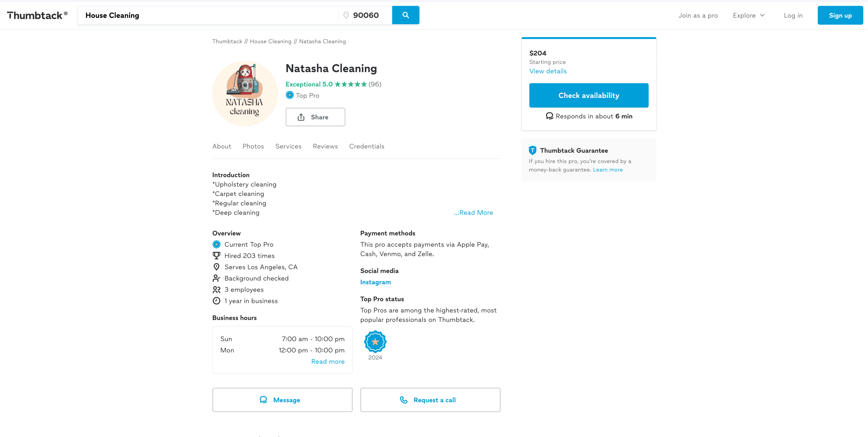Click the Natasha Cleaning profile picture
868x437 pixels.
click(245, 94)
